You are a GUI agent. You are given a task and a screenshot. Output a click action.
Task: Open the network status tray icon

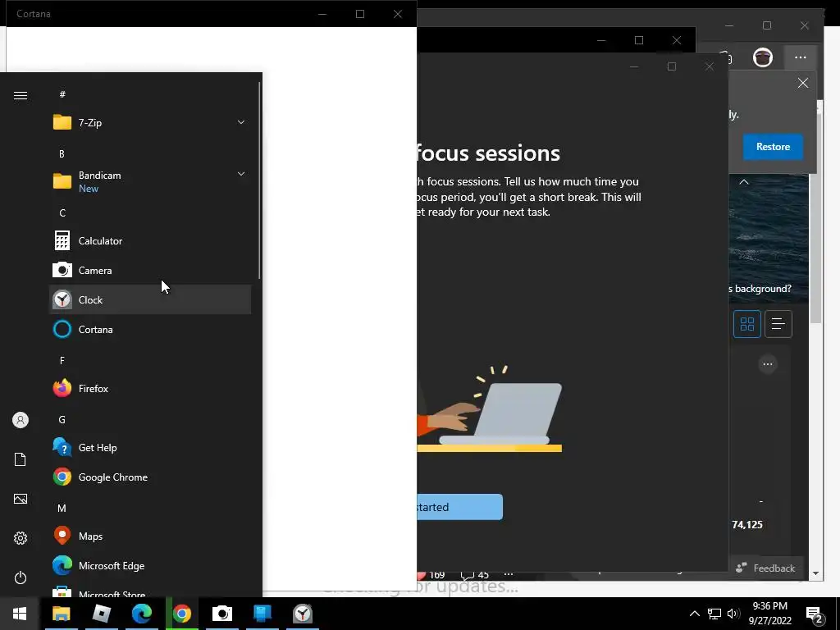(x=714, y=614)
